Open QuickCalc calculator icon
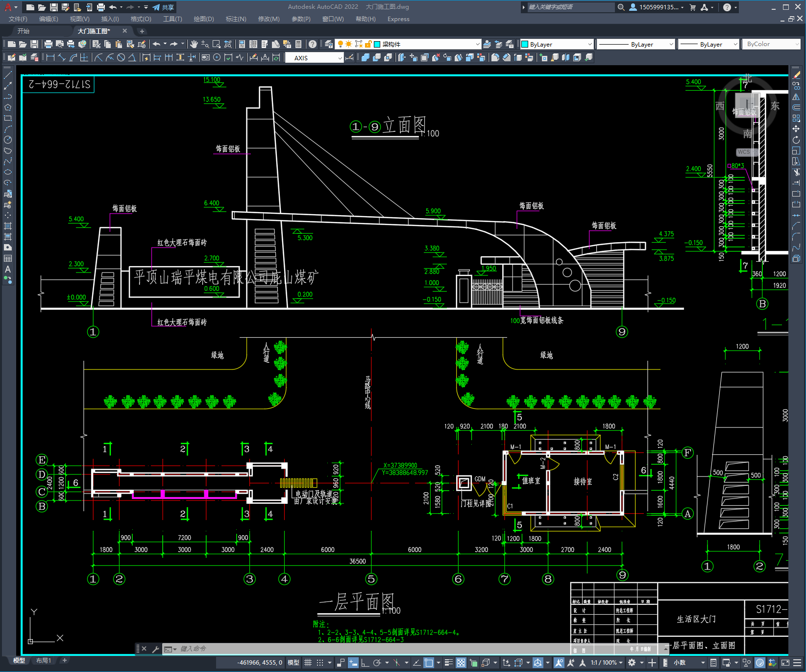This screenshot has width=806, height=672. (298, 44)
